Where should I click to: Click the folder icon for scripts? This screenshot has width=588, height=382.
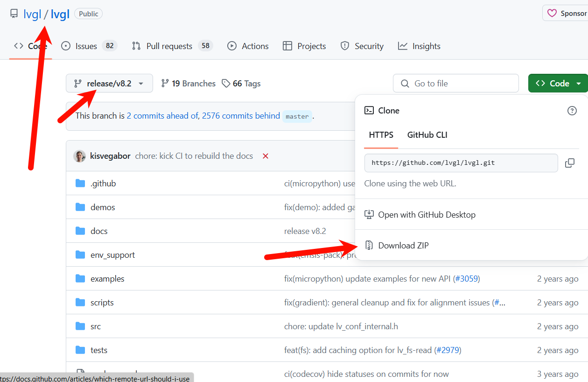80,302
